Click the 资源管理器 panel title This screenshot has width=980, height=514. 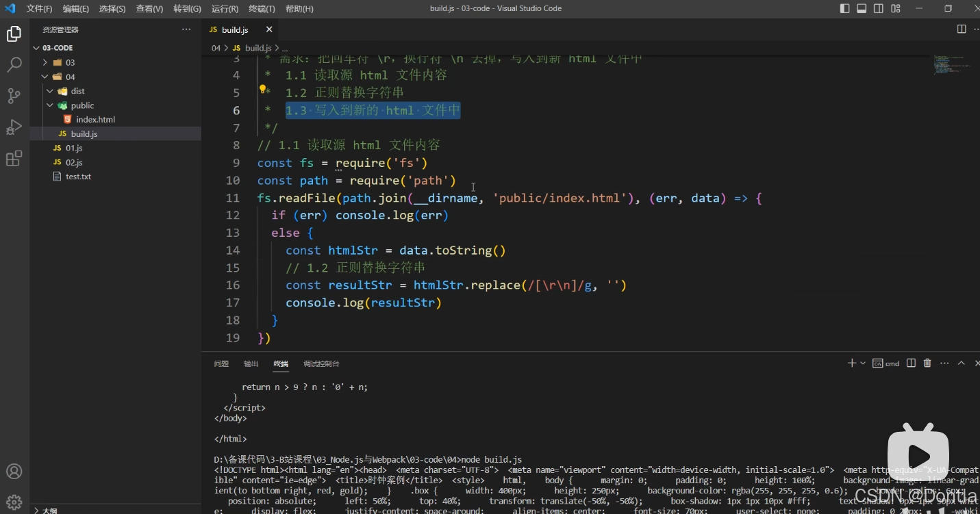click(x=60, y=29)
